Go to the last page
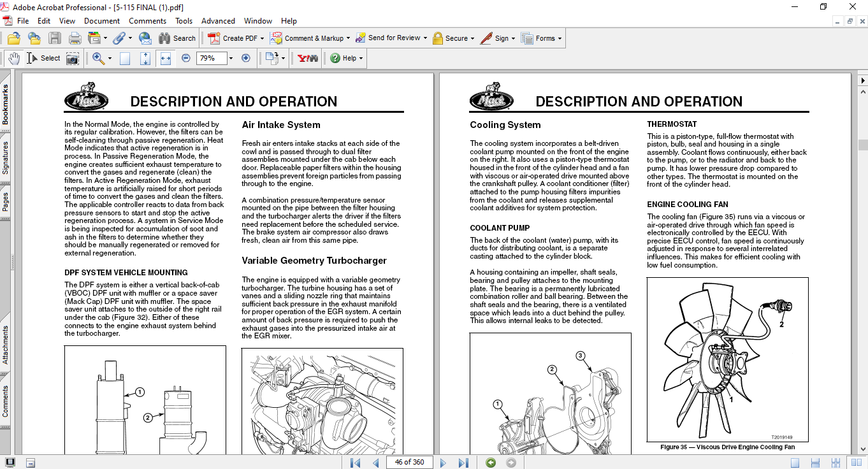The height and width of the screenshot is (469, 868). [463, 463]
